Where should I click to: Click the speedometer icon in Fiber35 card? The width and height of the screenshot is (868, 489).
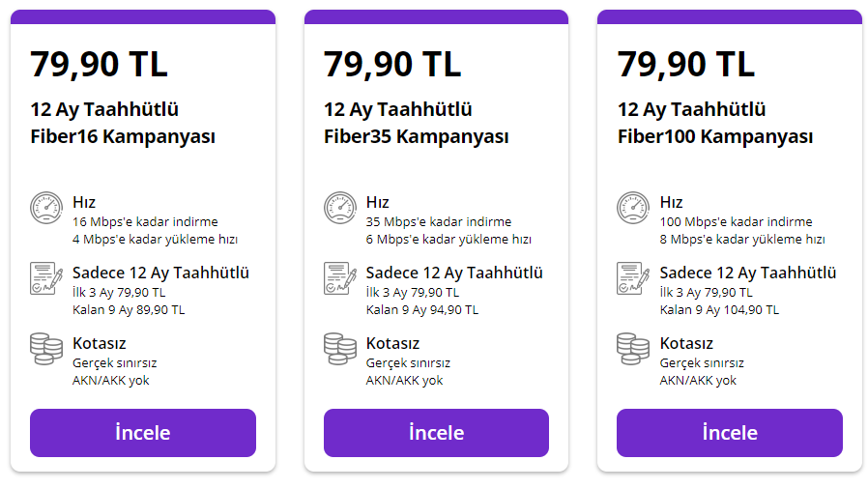point(340,208)
